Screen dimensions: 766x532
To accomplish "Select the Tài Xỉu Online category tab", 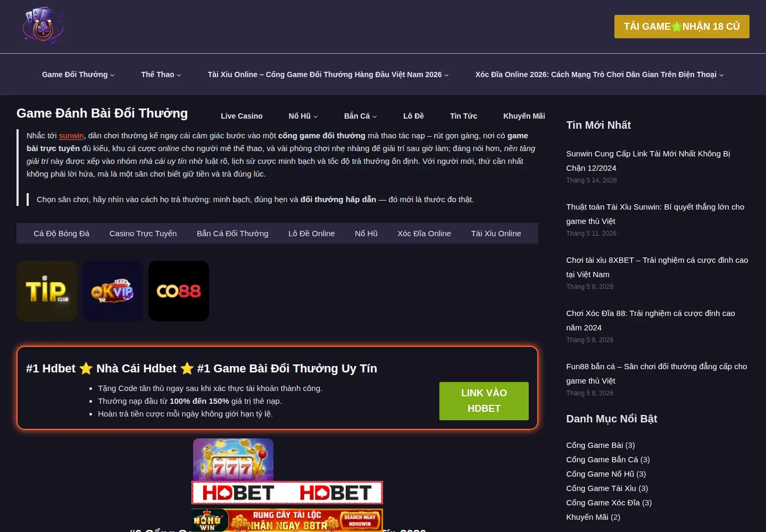I will [496, 234].
